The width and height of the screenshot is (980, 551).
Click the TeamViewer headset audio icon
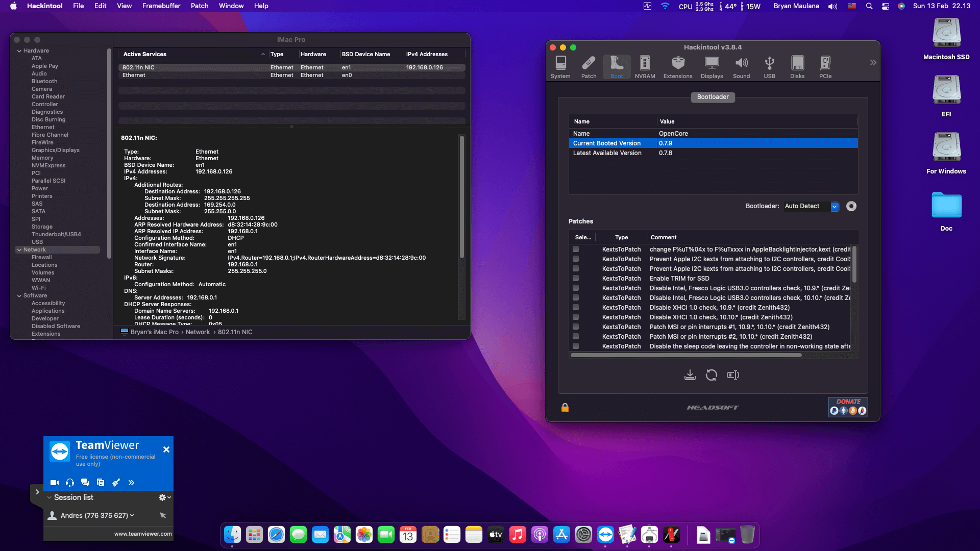click(x=70, y=482)
